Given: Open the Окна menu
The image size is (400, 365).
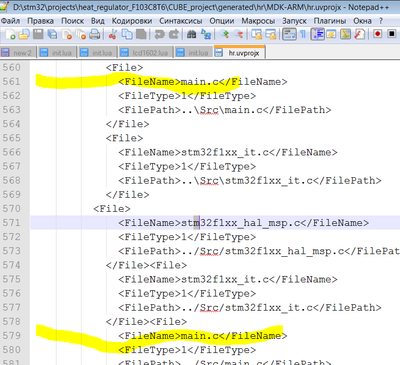Looking at the screenshot, I should pyautogui.click(x=362, y=21).
